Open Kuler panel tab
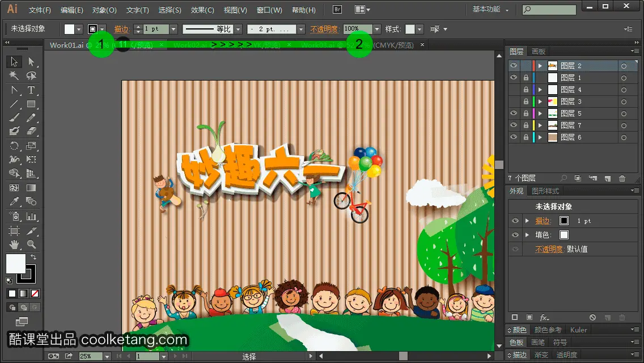The height and width of the screenshot is (363, 644). pos(578,330)
